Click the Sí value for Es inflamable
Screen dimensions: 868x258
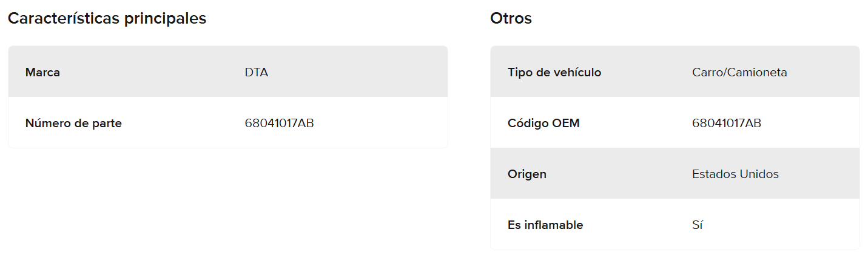click(x=697, y=225)
